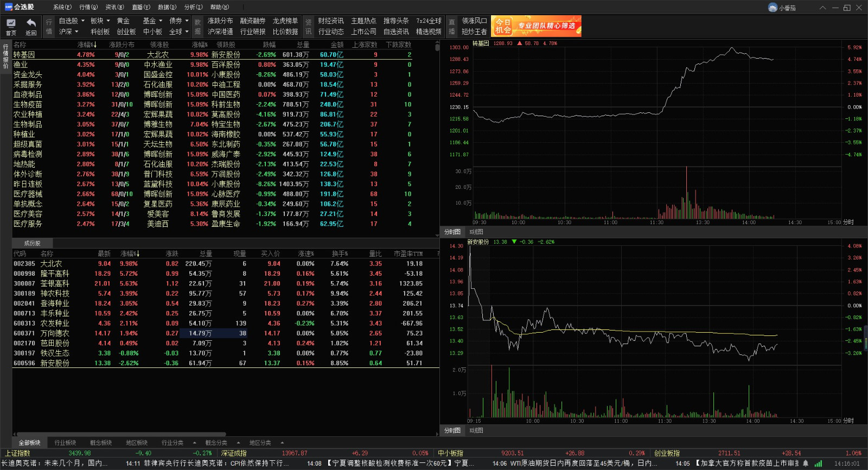Open the 分析 menu

193,7
